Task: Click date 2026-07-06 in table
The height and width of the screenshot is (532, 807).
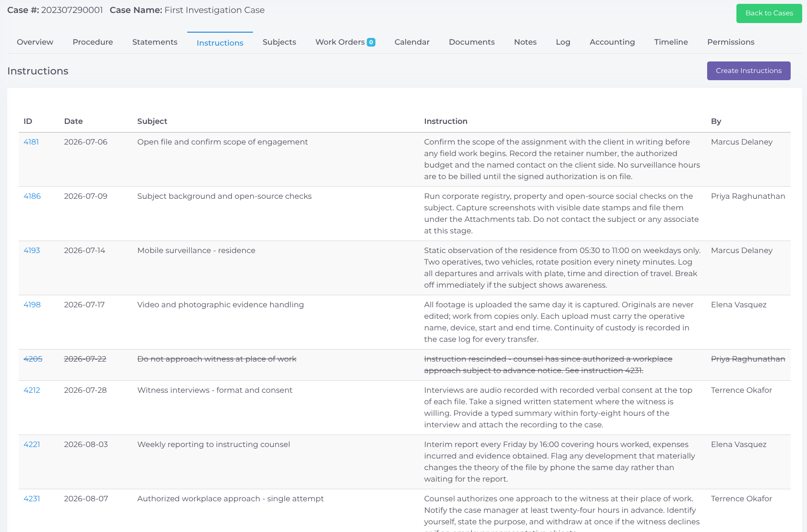Action: [85, 142]
